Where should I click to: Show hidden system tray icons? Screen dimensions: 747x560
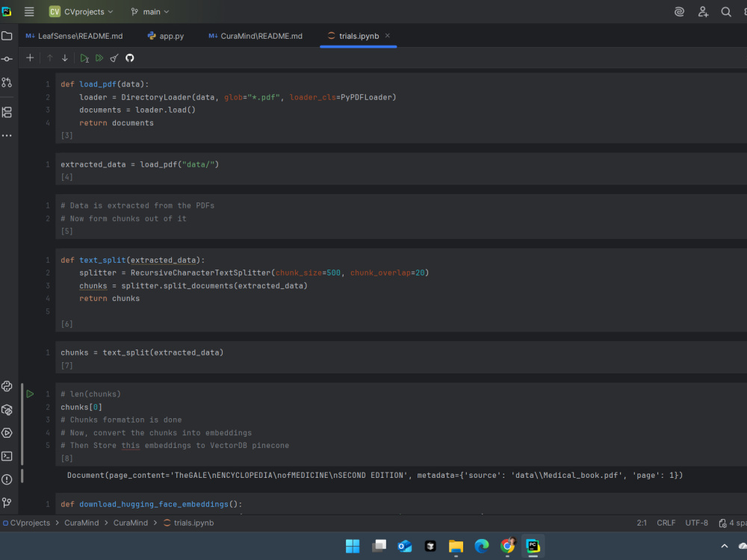(724, 547)
